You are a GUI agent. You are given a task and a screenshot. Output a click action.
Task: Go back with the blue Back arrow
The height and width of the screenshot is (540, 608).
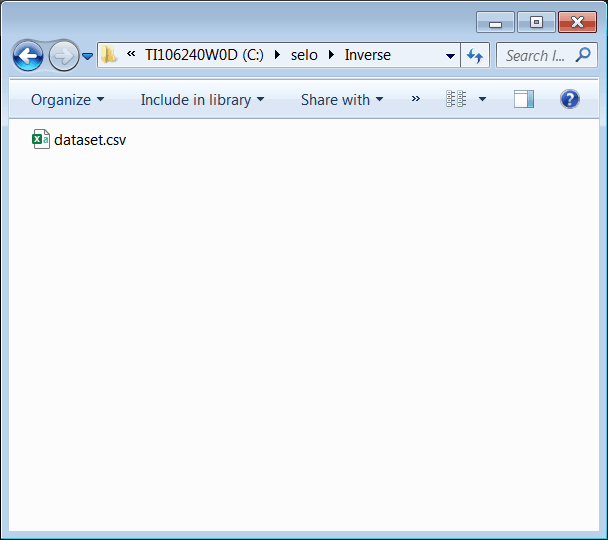coord(28,56)
